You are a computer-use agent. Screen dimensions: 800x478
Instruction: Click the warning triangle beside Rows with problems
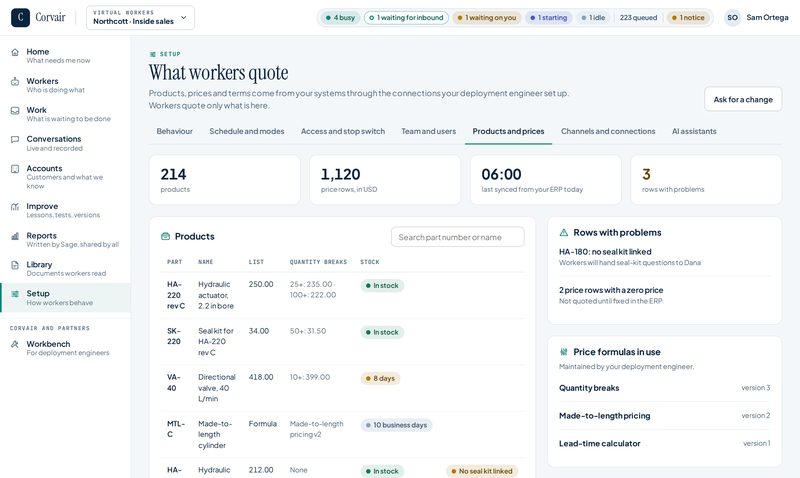coord(564,233)
